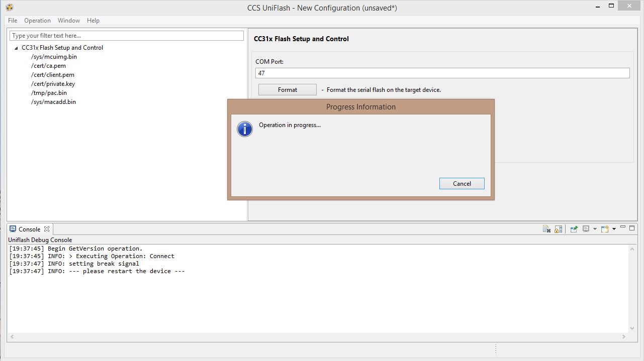
Task: Maximize the Console panel
Action: pos(632,228)
